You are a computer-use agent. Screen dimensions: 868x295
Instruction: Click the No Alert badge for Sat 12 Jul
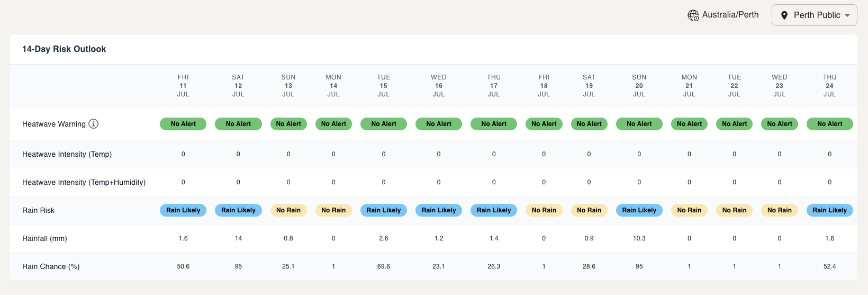point(238,124)
